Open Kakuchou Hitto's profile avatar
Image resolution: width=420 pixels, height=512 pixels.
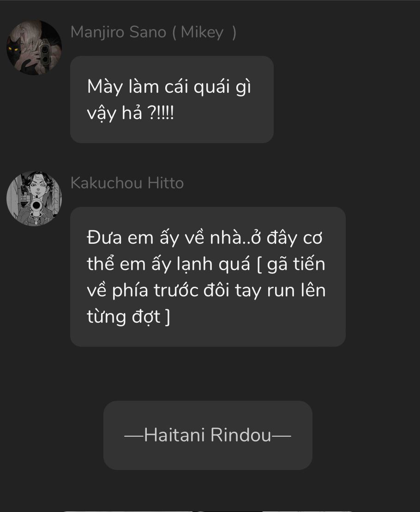click(x=34, y=199)
